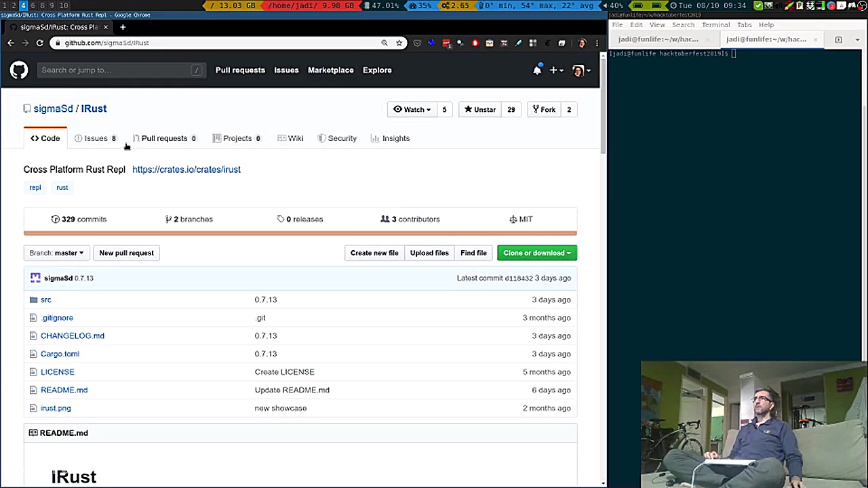
Task: Open the Projects tab
Action: (237, 138)
